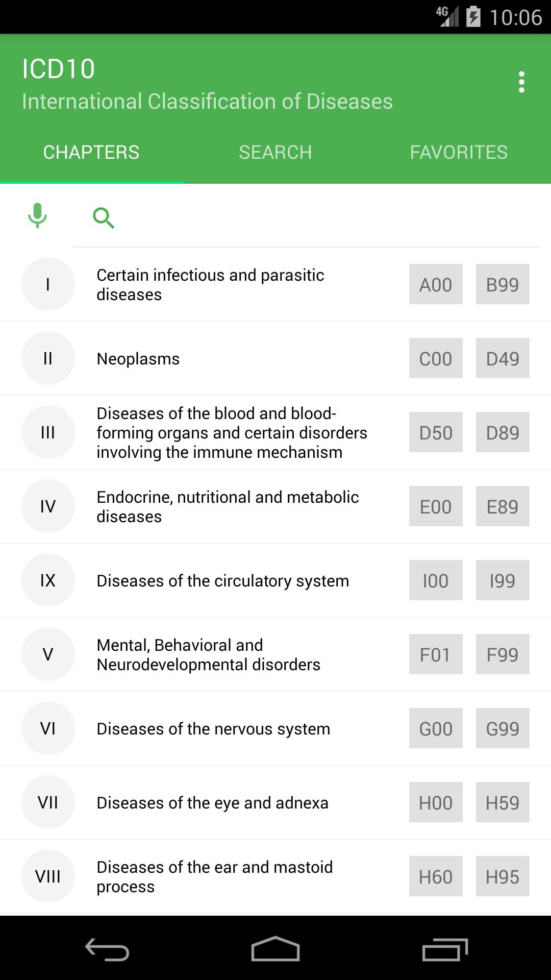Open Diseases of the nervous system chapter
The height and width of the screenshot is (980, 551).
click(213, 729)
